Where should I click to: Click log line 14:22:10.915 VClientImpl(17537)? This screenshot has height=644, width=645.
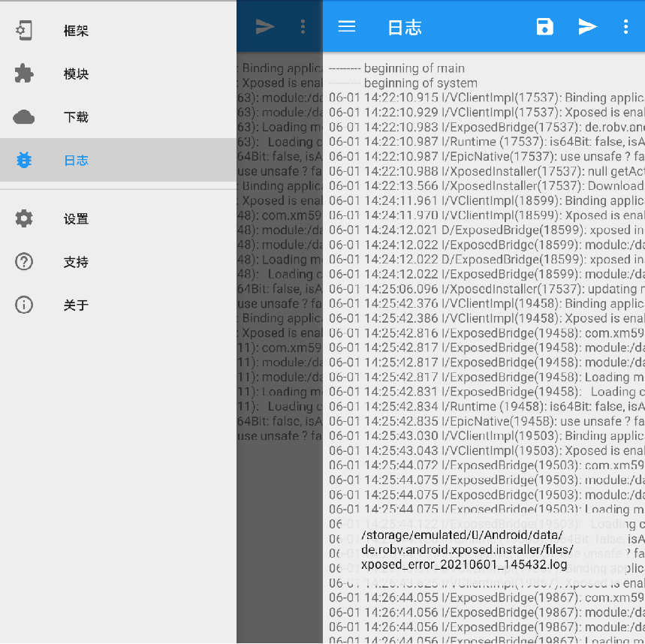[487, 98]
